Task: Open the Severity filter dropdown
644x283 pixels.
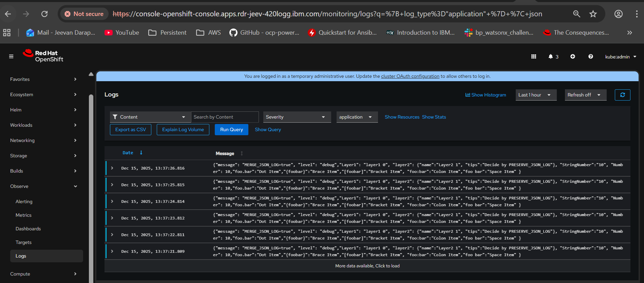Action: [x=297, y=117]
